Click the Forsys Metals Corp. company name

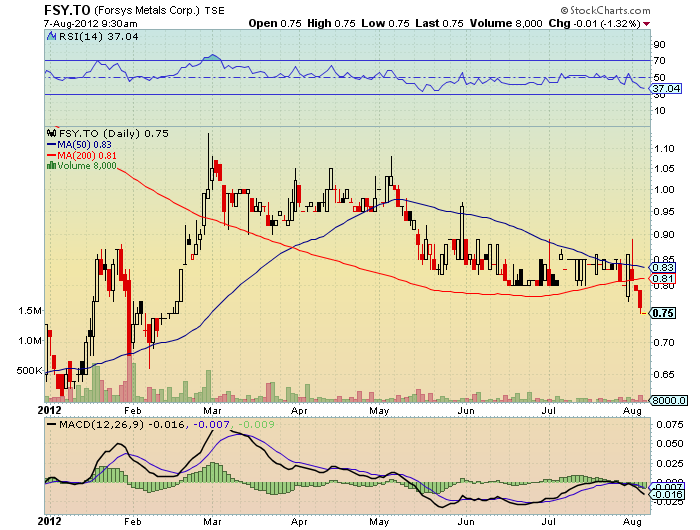pyautogui.click(x=147, y=10)
